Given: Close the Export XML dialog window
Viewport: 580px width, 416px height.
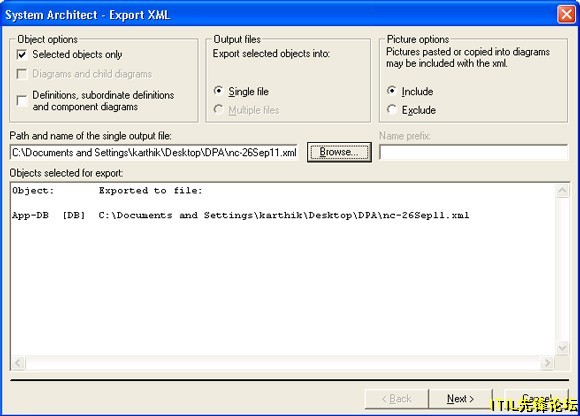Looking at the screenshot, I should (566, 15).
